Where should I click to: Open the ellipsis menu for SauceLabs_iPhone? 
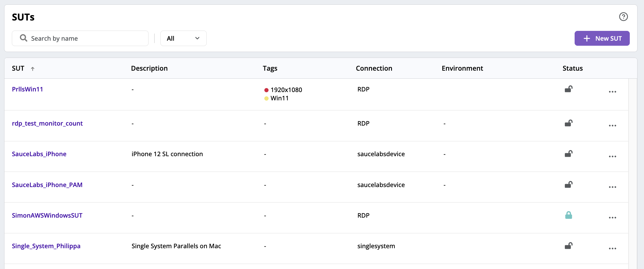pyautogui.click(x=612, y=156)
